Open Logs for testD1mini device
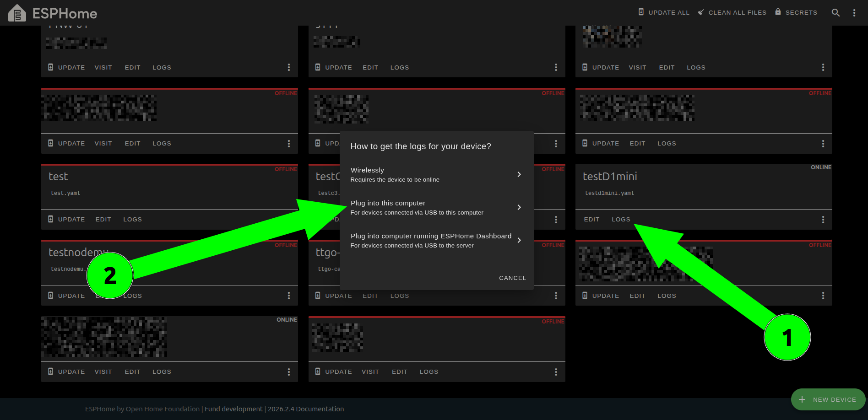 pos(621,220)
